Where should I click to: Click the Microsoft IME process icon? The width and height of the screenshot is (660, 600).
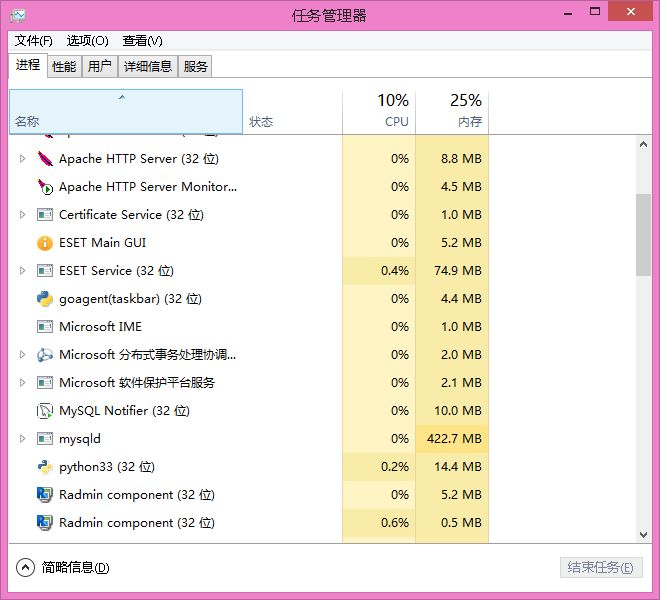(x=45, y=327)
